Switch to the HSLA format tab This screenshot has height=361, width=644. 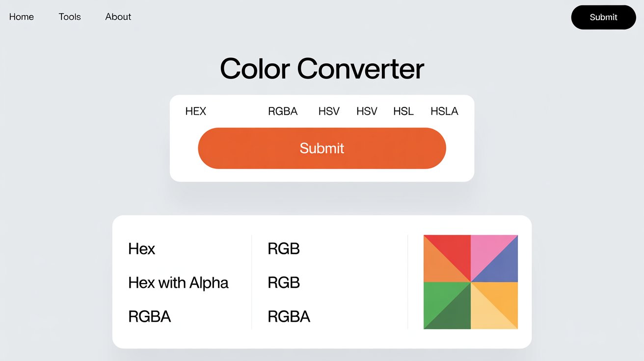coord(444,111)
